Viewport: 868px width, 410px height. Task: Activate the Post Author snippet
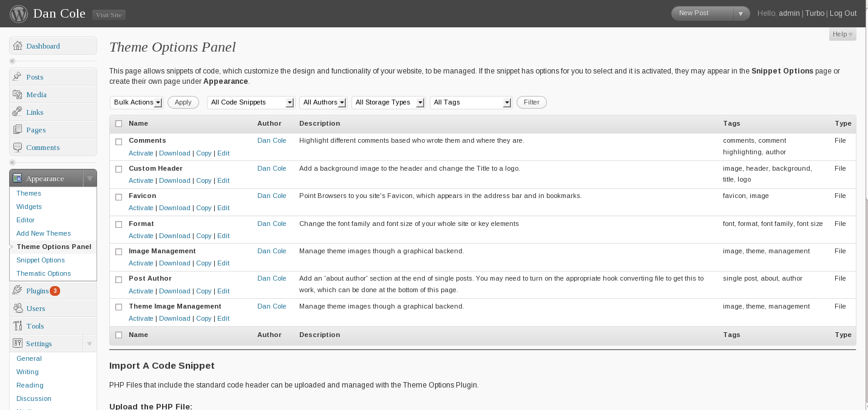pos(141,291)
